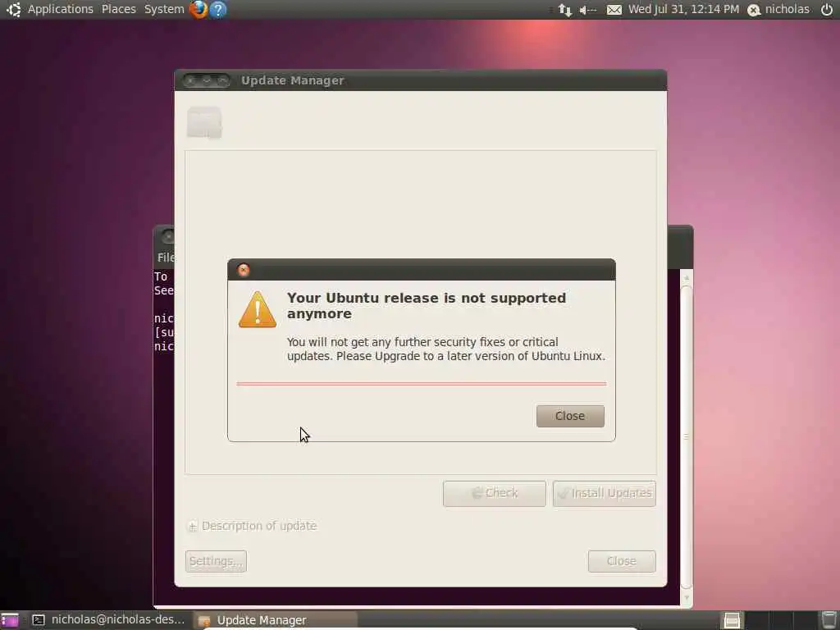
Task: Open the System menu
Action: click(164, 9)
